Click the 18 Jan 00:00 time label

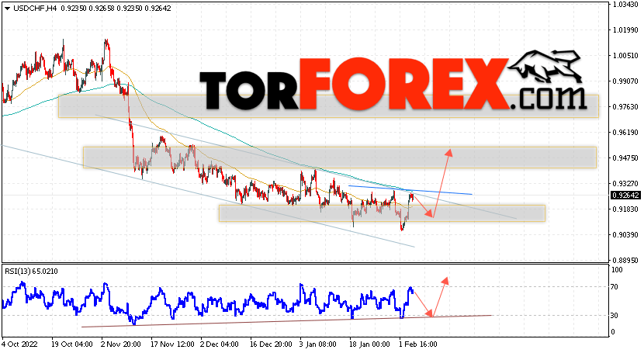pos(369,344)
